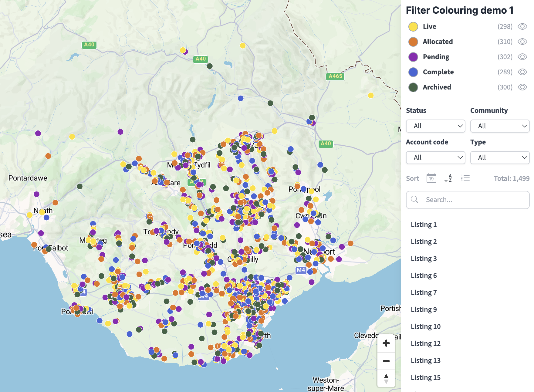This screenshot has width=534, height=392.
Task: Open the Account code dropdown
Action: (x=435, y=158)
